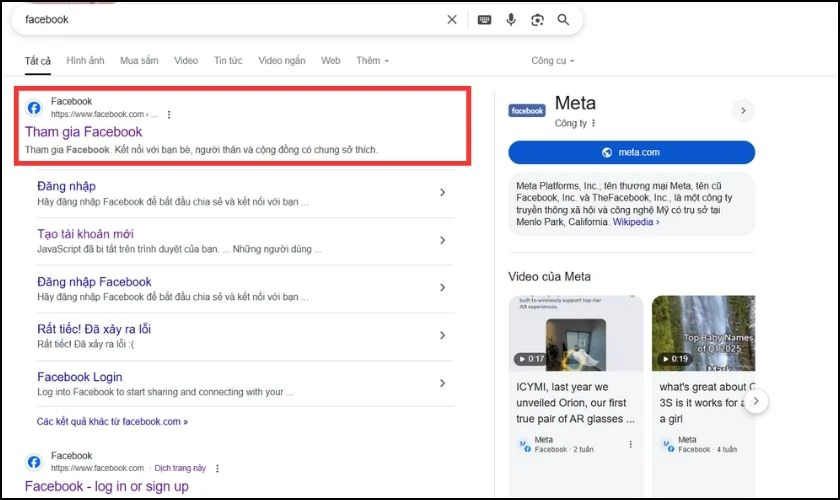Click in the search field containing facebook

230,20
